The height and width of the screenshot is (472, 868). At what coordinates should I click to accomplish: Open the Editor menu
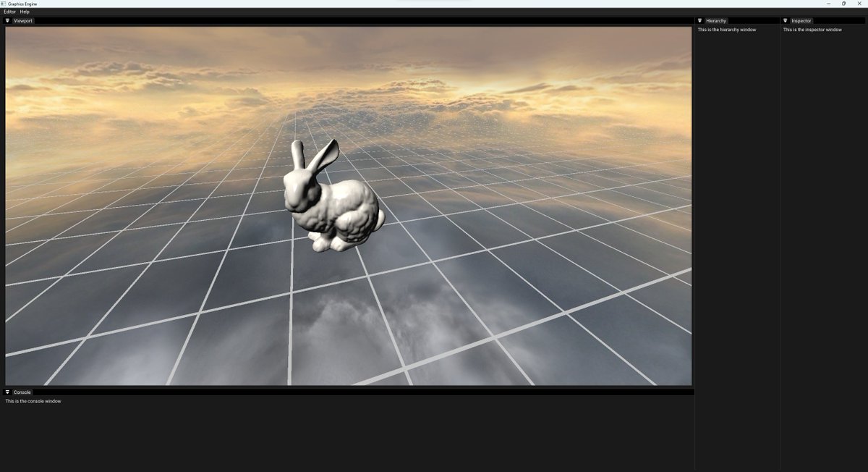(x=9, y=12)
